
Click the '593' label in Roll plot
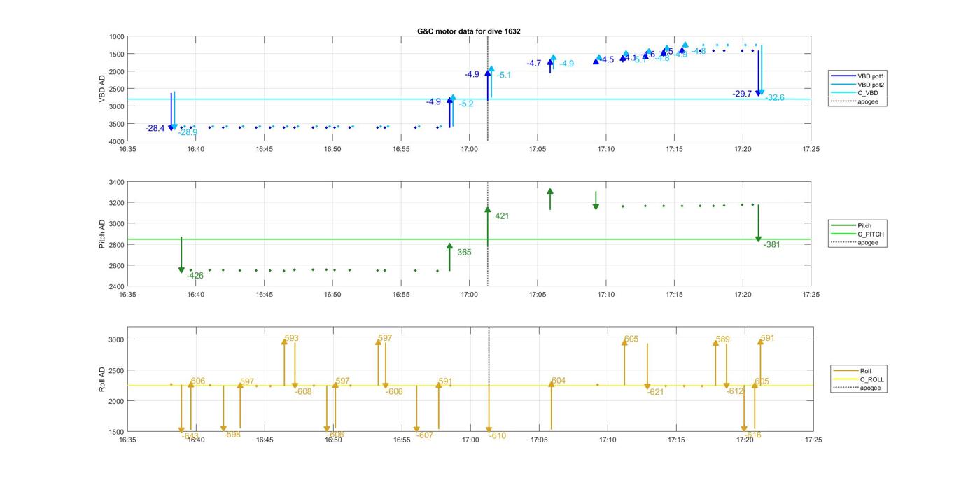(292, 339)
